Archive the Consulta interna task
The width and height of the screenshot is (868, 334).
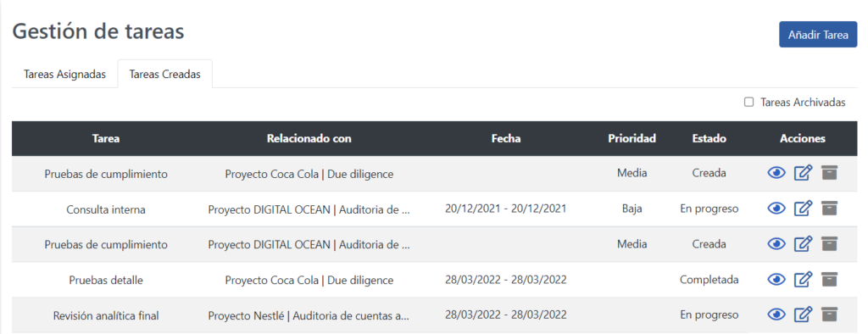click(829, 209)
